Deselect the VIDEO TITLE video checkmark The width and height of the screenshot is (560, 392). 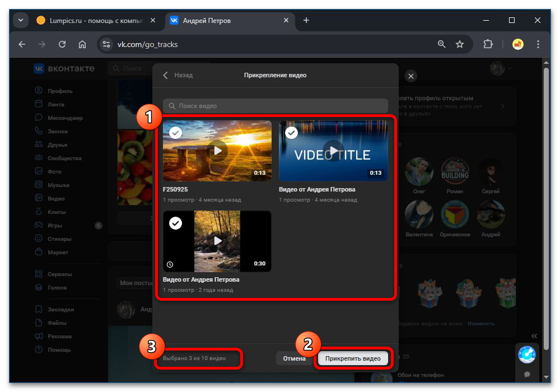pyautogui.click(x=291, y=133)
